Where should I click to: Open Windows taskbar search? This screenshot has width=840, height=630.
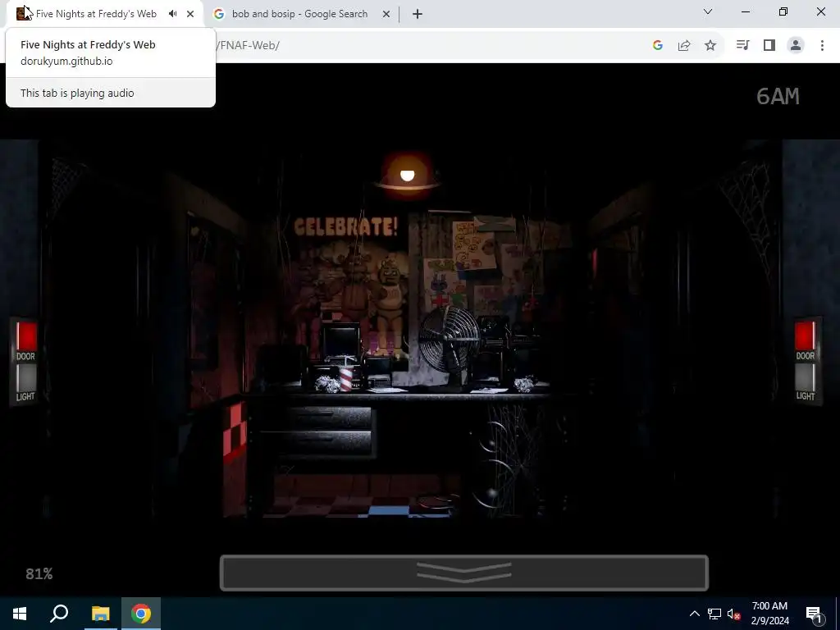[59, 614]
